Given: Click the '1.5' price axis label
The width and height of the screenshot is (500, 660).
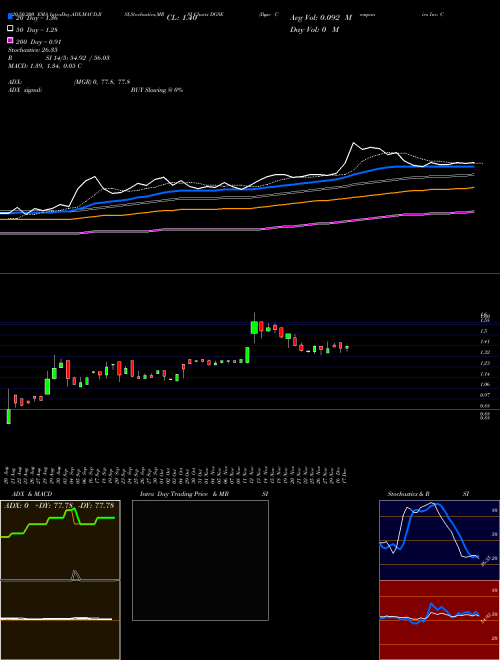Looking at the screenshot, I should (484, 331).
